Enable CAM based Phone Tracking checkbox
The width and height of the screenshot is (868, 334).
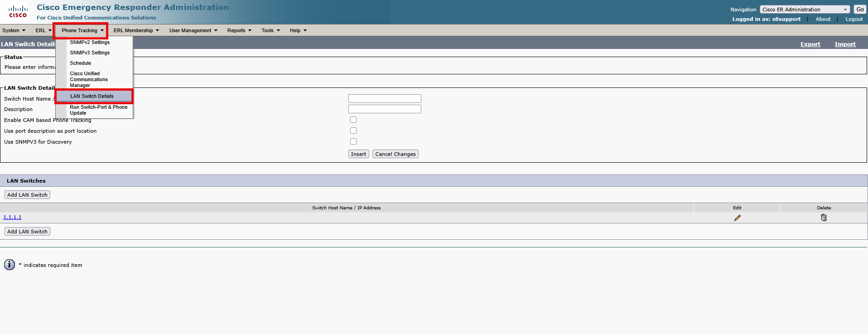click(353, 120)
